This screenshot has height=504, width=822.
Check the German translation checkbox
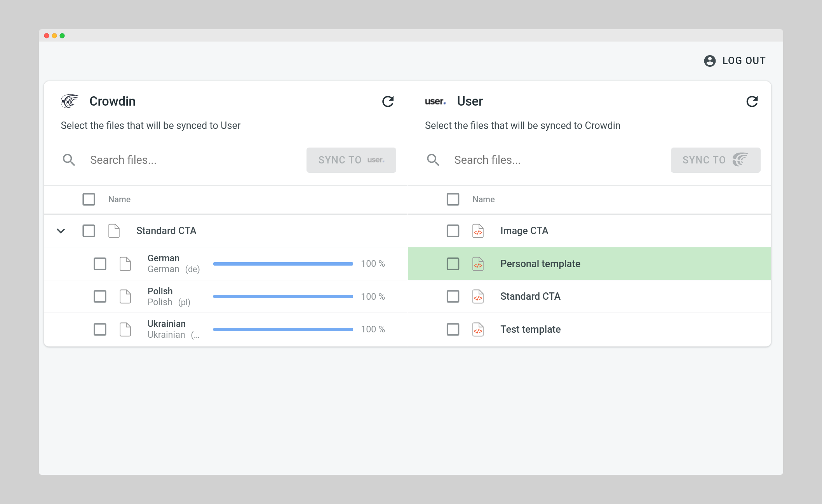[x=100, y=264]
